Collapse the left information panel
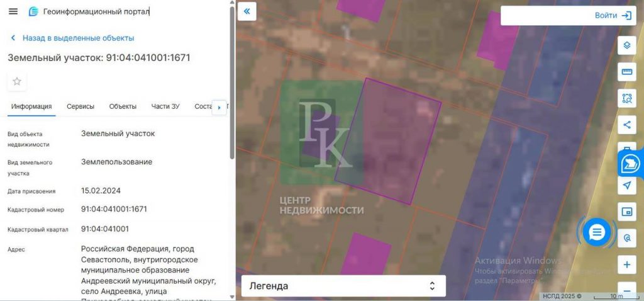 pos(247,11)
